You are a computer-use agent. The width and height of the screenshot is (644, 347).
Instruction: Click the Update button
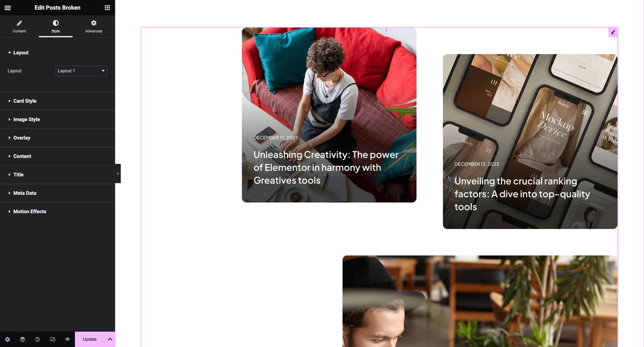90,339
